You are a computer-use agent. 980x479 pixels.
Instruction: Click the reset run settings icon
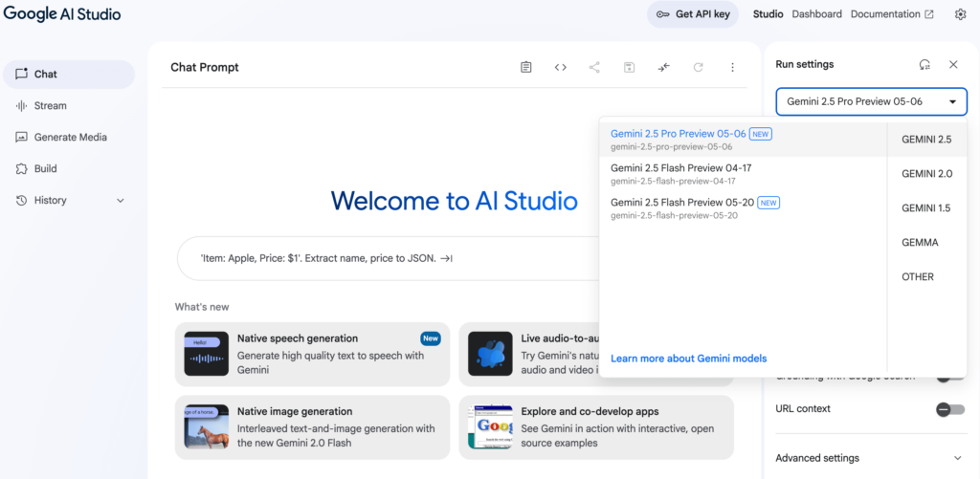(x=924, y=65)
